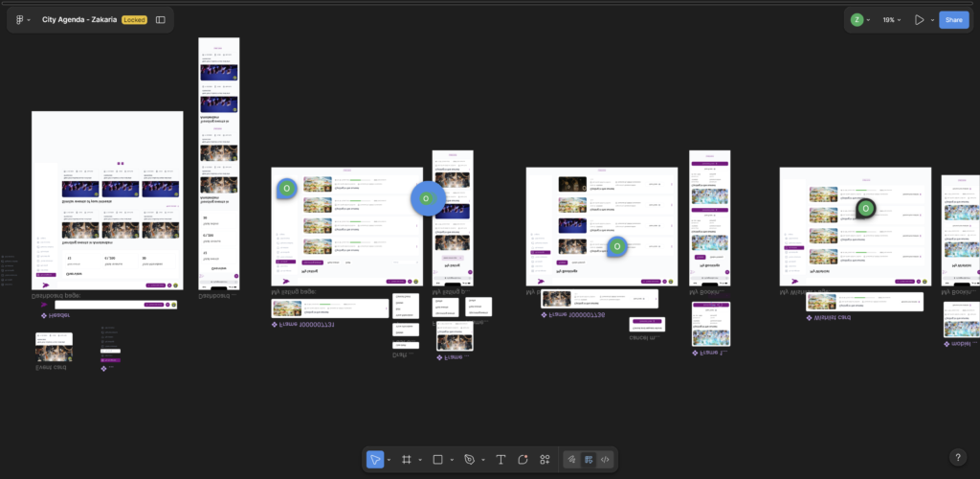Click the City Agenda - Zakaria file name

pos(78,19)
